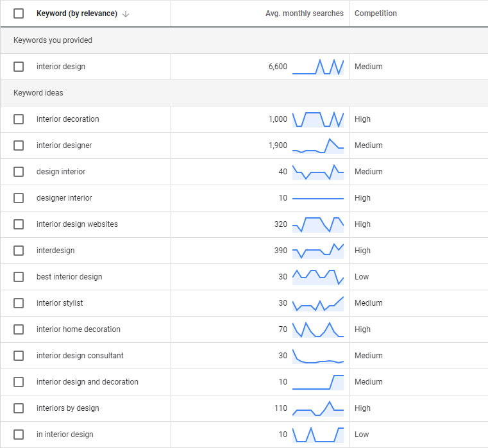Check the 'in interior design' checkbox
Screen dimensions: 488x448
19,435
